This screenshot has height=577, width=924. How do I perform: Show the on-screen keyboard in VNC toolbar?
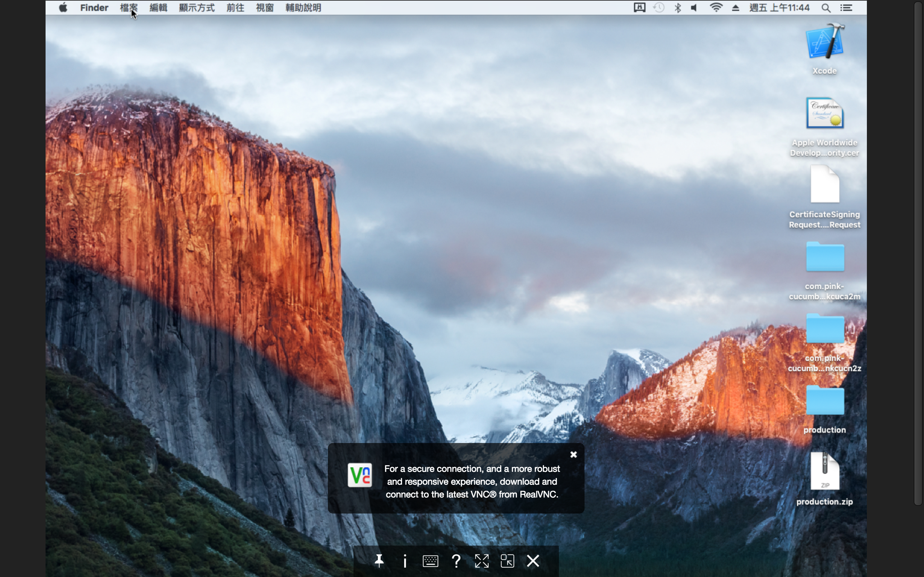point(430,561)
